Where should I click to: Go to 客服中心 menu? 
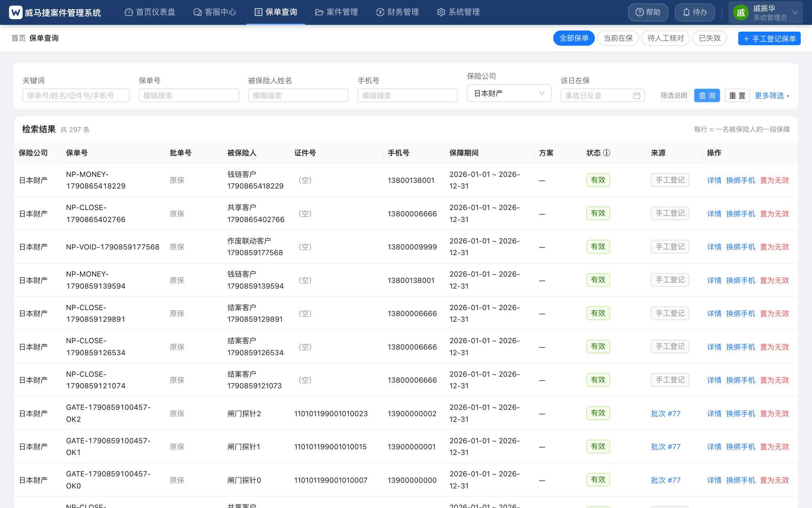tap(215, 12)
